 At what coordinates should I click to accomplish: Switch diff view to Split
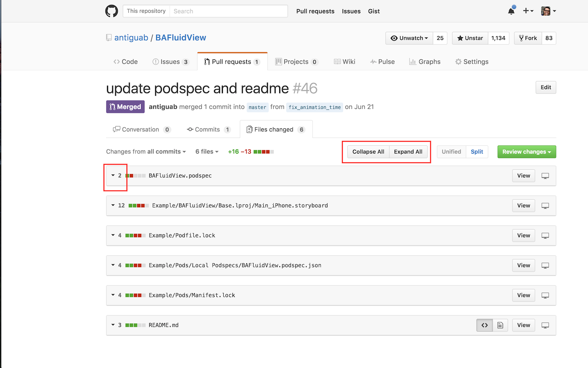[x=477, y=152]
